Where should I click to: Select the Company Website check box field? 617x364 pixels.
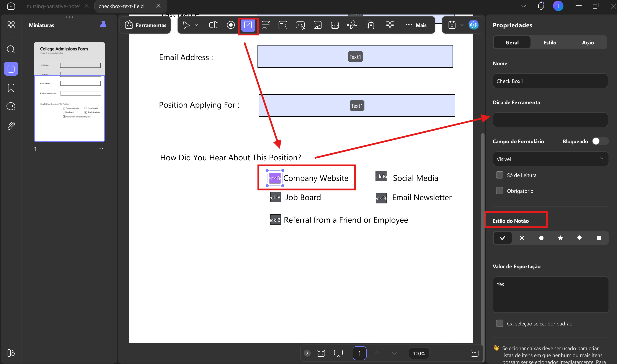275,178
